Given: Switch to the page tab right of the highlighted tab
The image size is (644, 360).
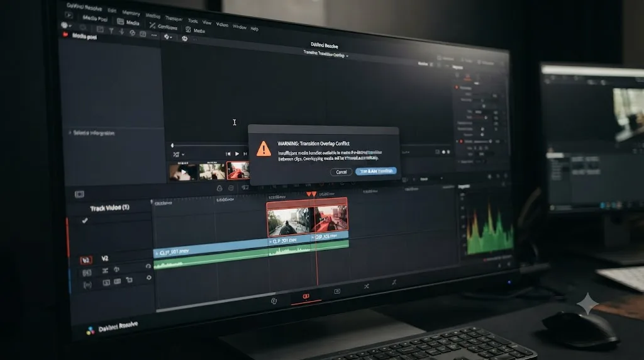Looking at the screenshot, I should tap(337, 291).
